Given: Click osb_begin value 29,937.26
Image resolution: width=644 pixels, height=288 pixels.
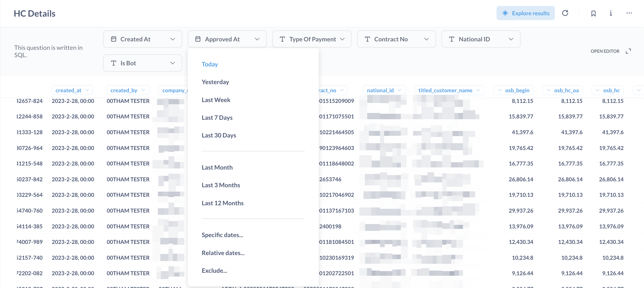Looking at the screenshot, I should coord(521,211).
